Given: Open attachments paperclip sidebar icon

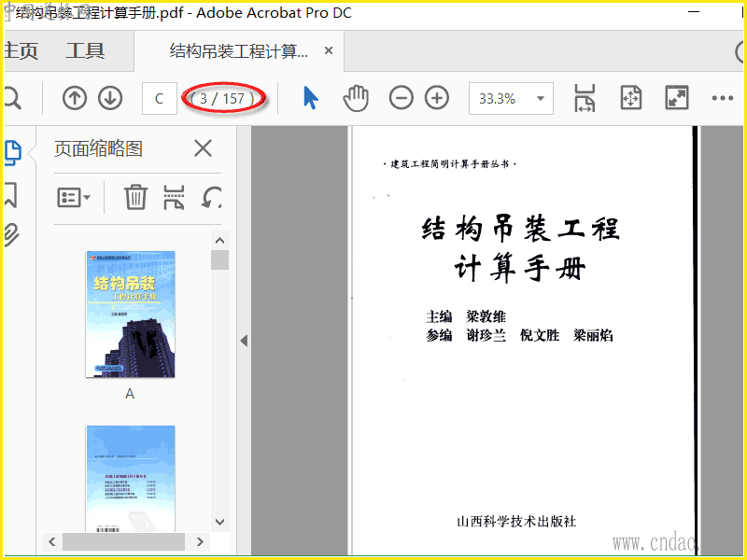Looking at the screenshot, I should (11, 235).
